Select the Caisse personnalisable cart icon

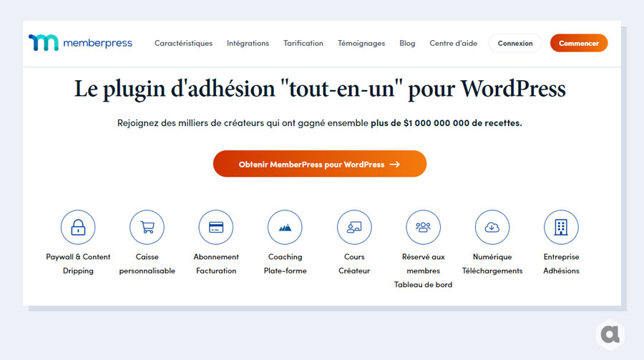(147, 228)
